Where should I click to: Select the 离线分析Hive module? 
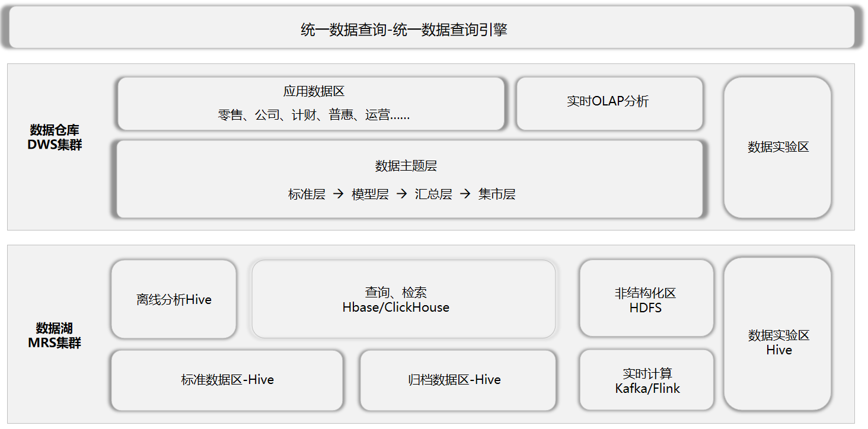tap(173, 299)
